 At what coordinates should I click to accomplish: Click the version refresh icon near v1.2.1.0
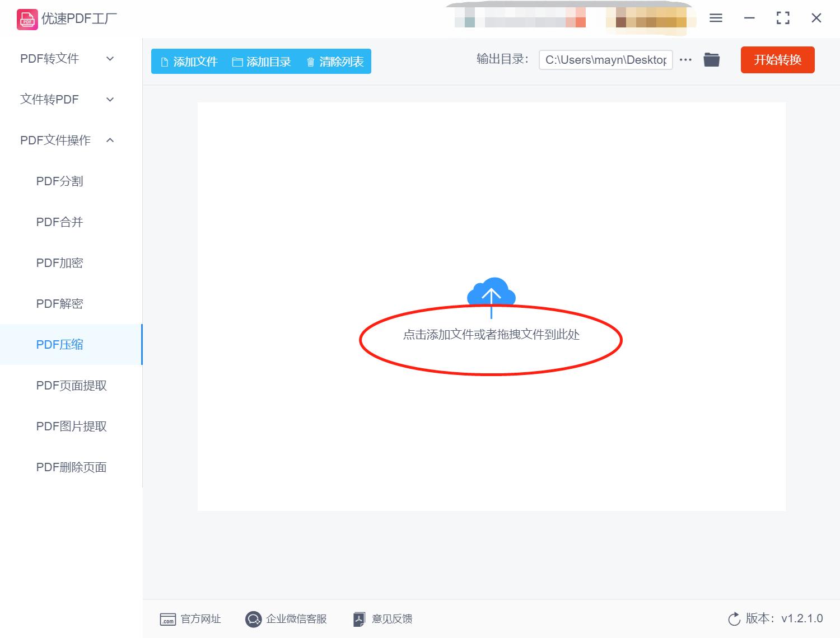pos(734,619)
